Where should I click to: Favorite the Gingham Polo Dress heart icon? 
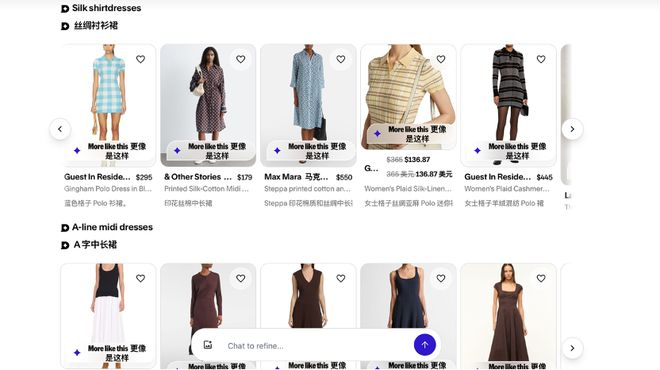point(141,59)
